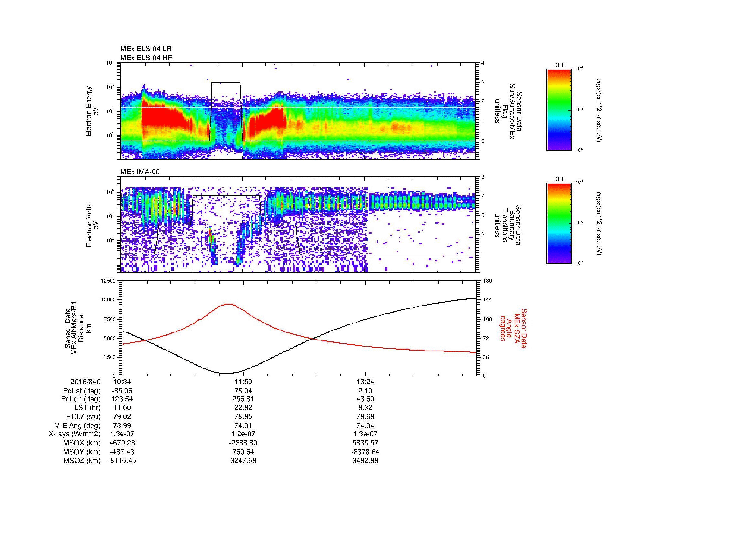Click the minimum of the black altitude curve
This screenshot has width=756, height=534.
tap(227, 373)
